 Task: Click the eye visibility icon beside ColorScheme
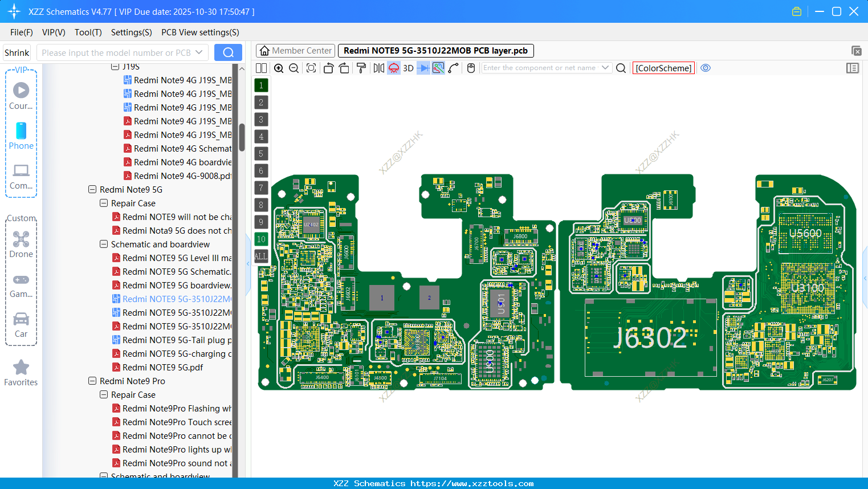706,68
